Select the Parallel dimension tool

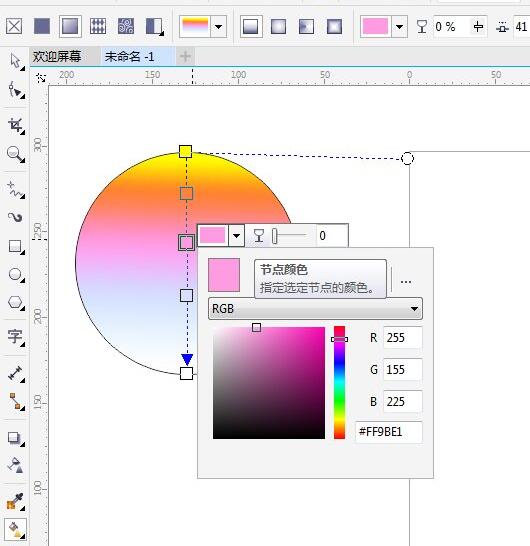[15, 374]
